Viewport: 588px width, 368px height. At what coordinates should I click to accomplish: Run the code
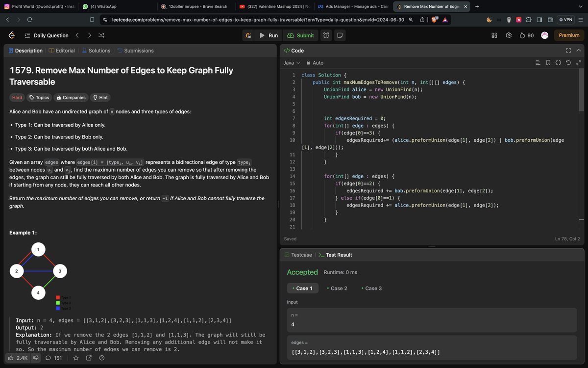[x=269, y=35]
